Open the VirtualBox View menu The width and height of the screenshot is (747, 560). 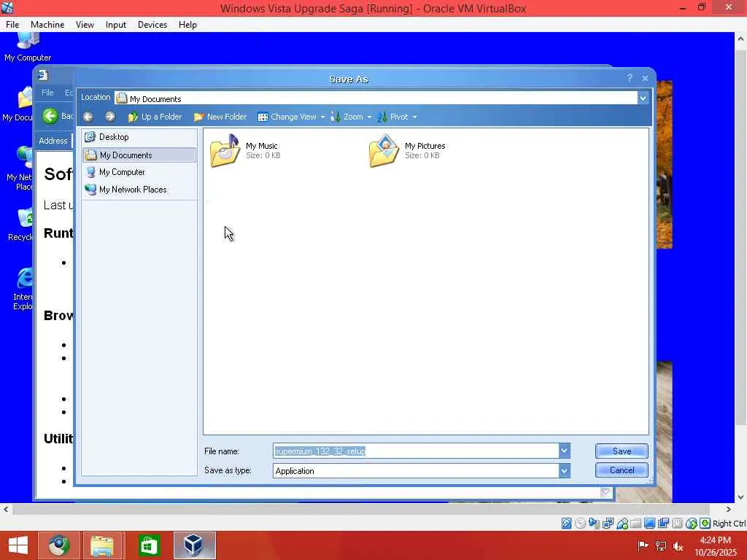(x=85, y=25)
